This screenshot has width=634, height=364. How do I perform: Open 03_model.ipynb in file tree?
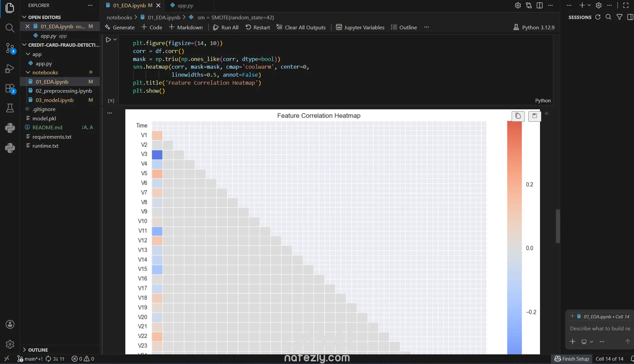(x=60, y=100)
